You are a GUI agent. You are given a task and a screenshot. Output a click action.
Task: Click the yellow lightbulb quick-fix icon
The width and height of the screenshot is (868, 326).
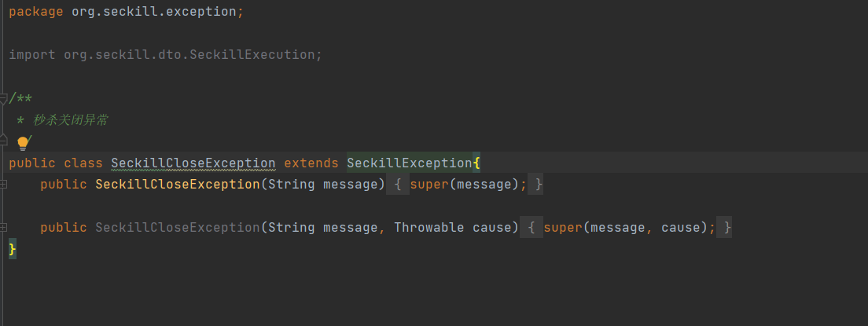23,143
